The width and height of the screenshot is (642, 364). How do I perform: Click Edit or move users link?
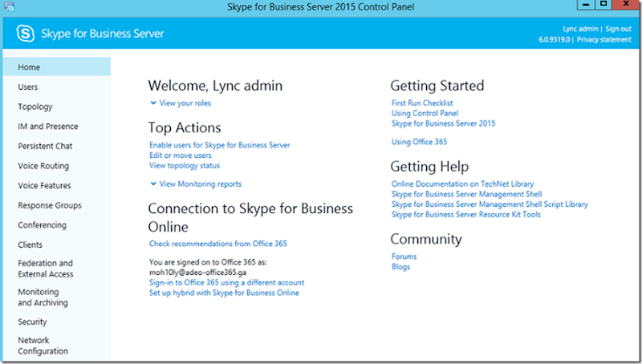pyautogui.click(x=180, y=156)
